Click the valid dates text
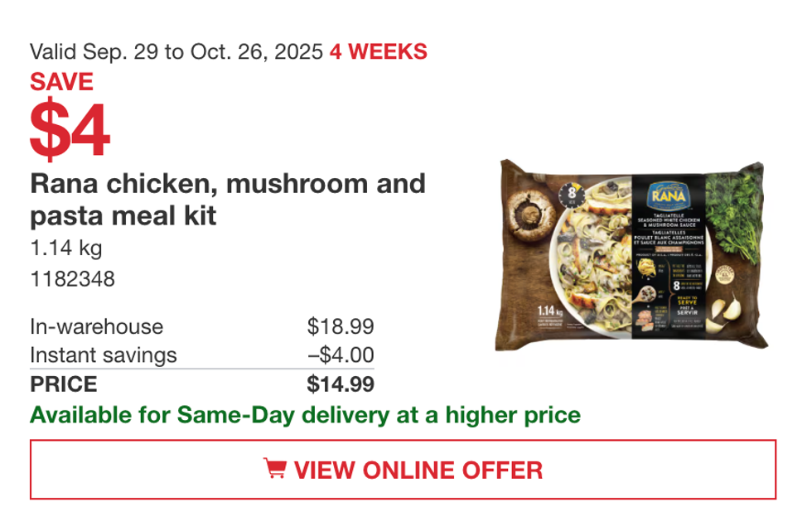This screenshot has height=526, width=812. pyautogui.click(x=175, y=52)
